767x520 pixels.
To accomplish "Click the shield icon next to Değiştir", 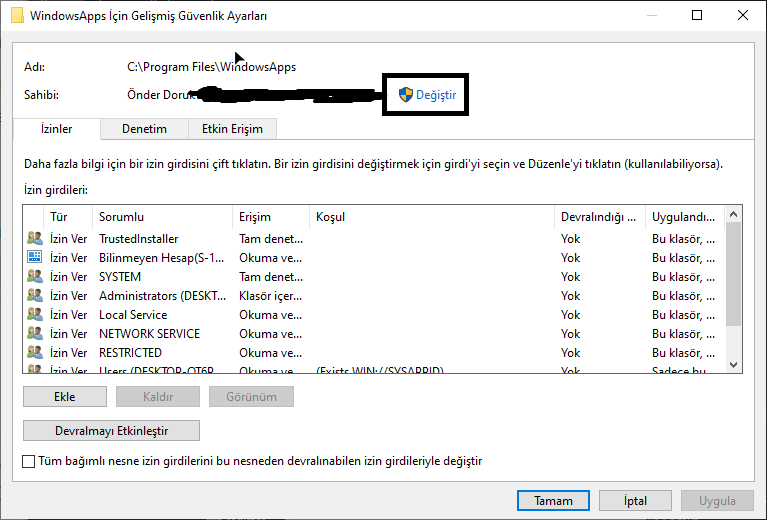I will 406,94.
